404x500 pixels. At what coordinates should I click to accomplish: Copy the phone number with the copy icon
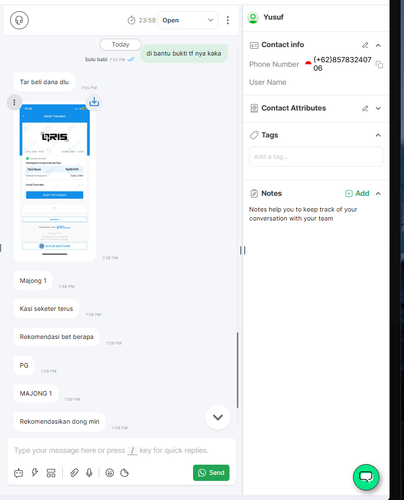(x=379, y=64)
